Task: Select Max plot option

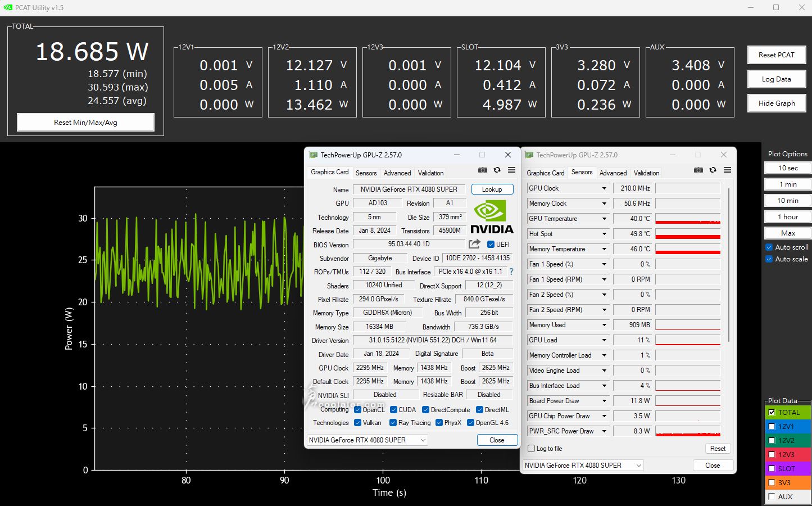Action: (x=788, y=233)
